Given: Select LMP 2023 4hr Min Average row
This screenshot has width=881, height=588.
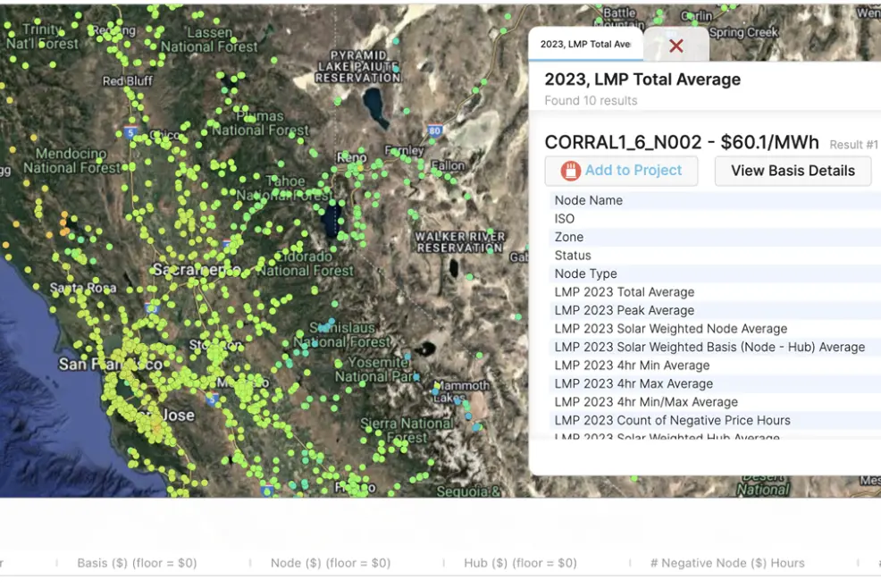Looking at the screenshot, I should (x=715, y=365).
